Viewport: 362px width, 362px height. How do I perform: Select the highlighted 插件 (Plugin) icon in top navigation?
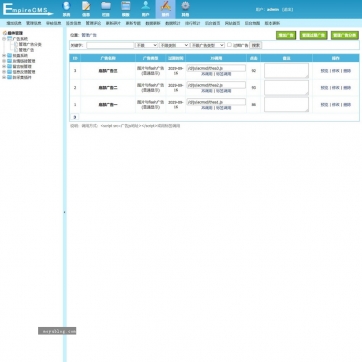165,9
